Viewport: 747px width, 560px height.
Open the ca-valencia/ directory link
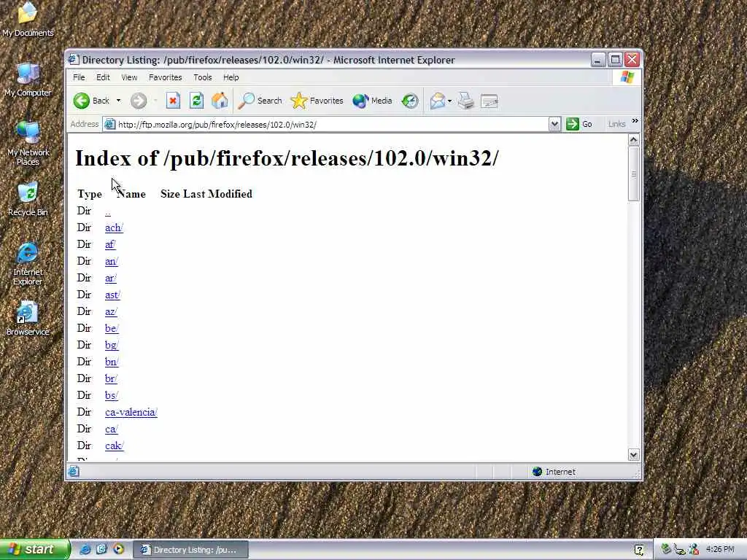tap(131, 412)
